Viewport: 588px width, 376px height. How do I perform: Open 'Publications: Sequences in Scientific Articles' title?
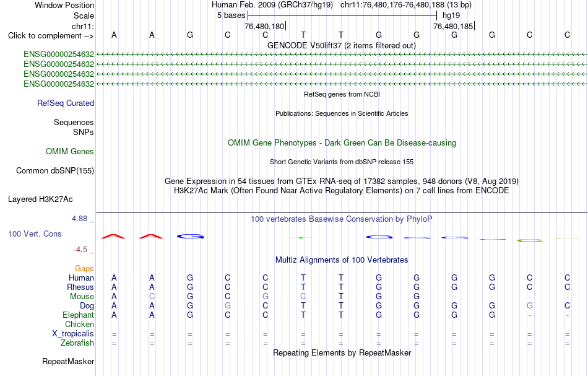pos(342,114)
